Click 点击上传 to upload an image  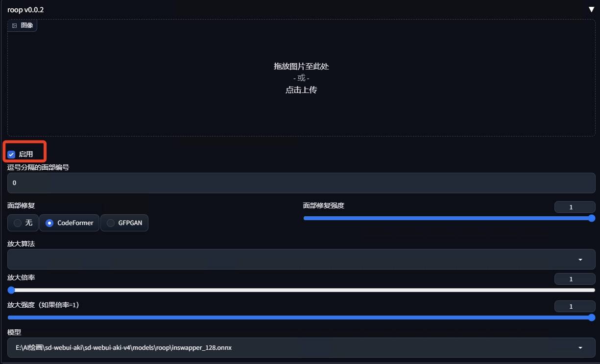301,90
